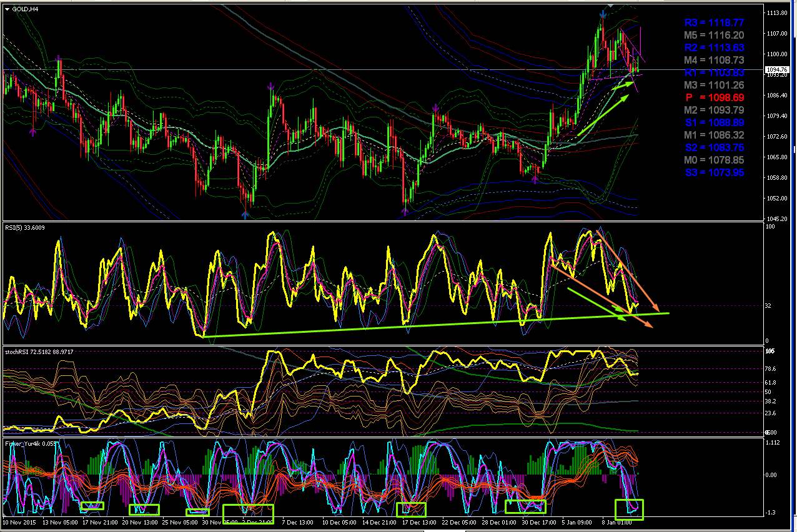Select pivot label R1 = 1103.83
The image size is (797, 532).
[x=714, y=72]
